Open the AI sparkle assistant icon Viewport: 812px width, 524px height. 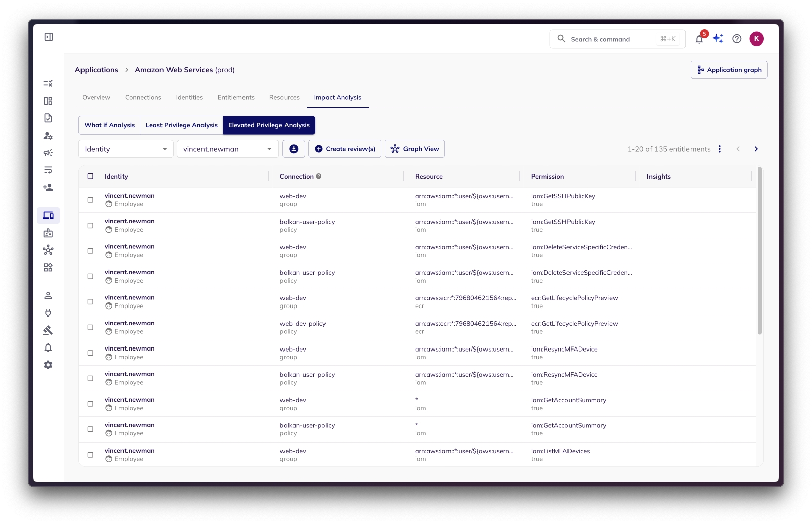718,39
